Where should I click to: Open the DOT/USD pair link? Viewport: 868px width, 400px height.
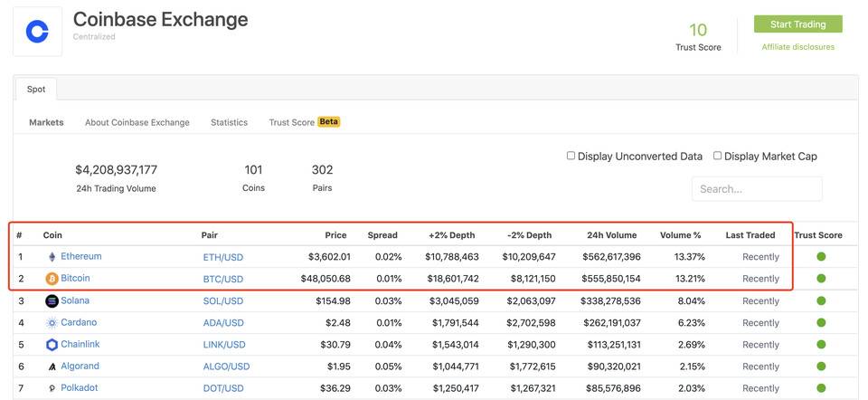(223, 388)
